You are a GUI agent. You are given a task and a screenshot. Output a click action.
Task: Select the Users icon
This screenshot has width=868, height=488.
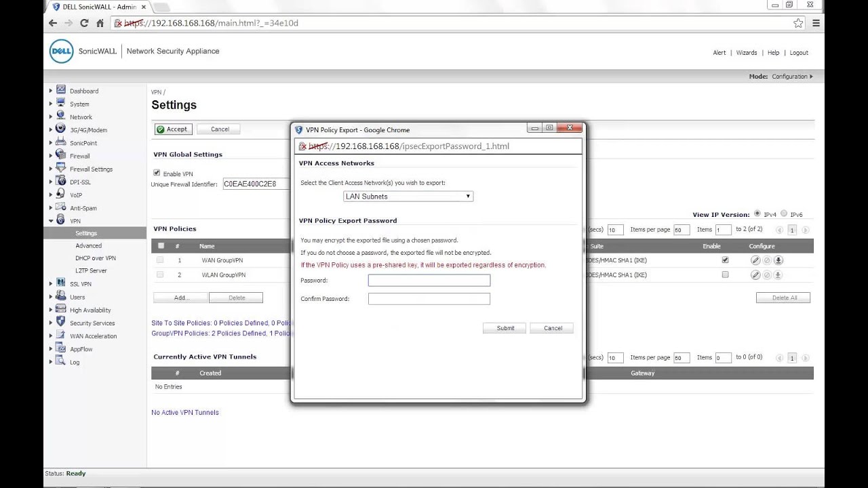[61, 296]
